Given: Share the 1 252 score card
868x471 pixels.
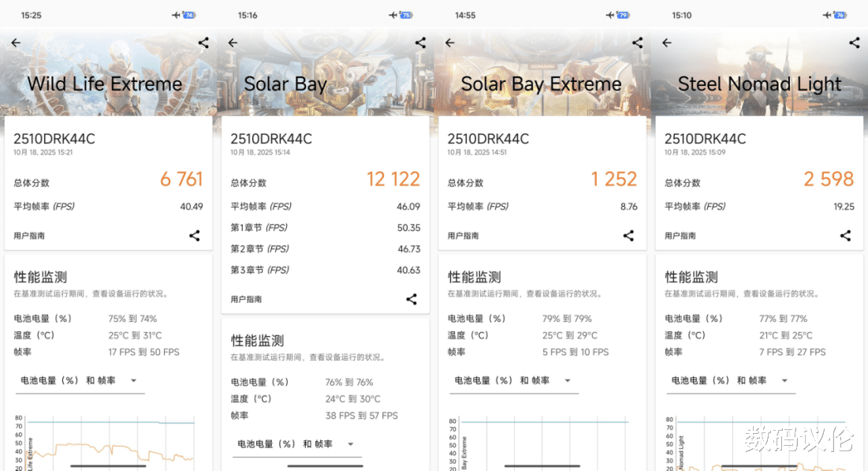Looking at the screenshot, I should click(x=628, y=235).
